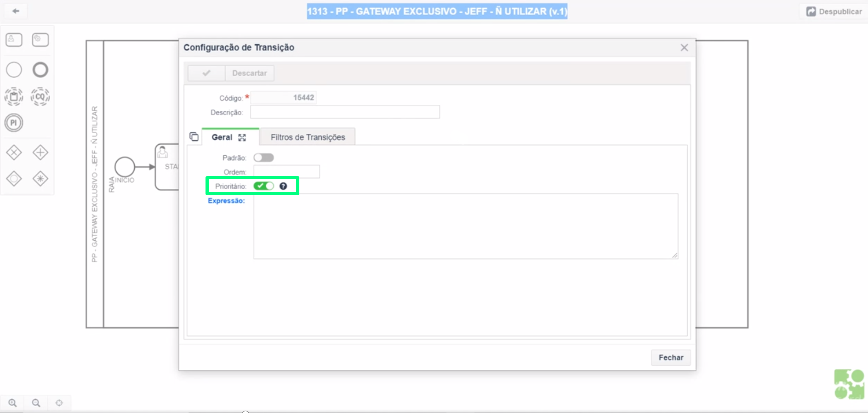Click the Fechar button

pyautogui.click(x=671, y=357)
